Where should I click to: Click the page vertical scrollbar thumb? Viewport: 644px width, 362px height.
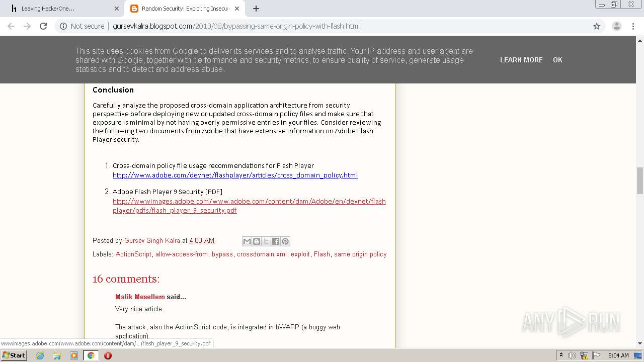[x=640, y=180]
